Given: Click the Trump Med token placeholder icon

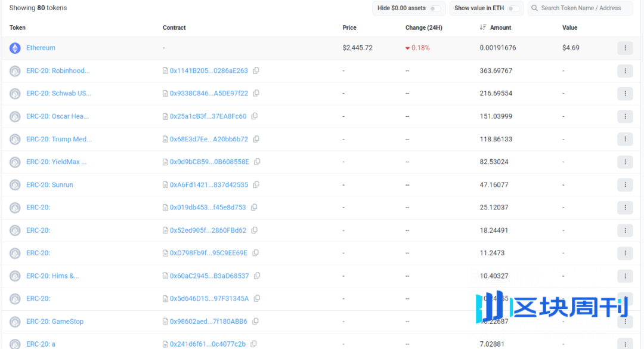Looking at the screenshot, I should click(x=15, y=140).
